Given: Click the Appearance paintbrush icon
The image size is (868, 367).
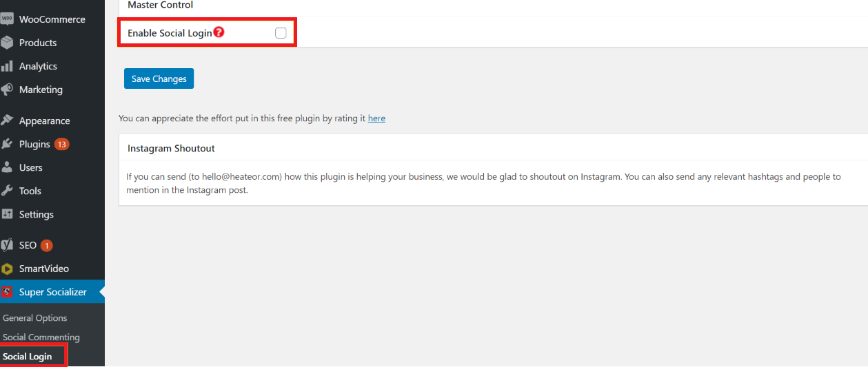Looking at the screenshot, I should [x=7, y=120].
